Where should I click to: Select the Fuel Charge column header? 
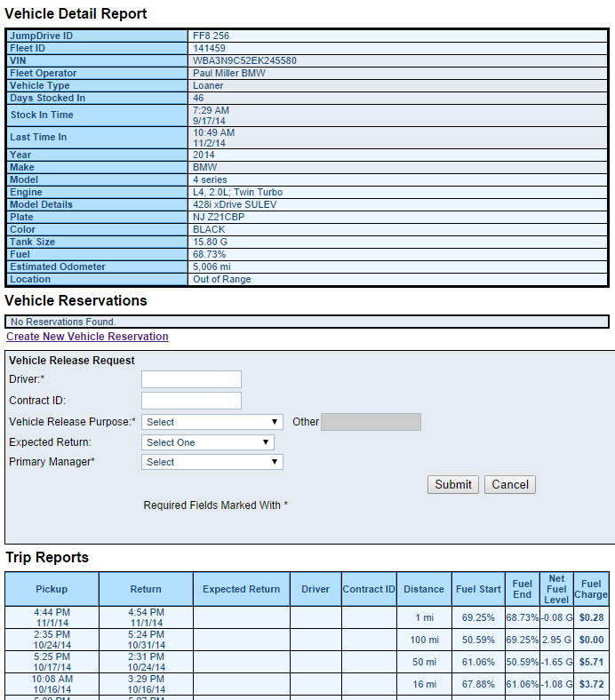(591, 589)
